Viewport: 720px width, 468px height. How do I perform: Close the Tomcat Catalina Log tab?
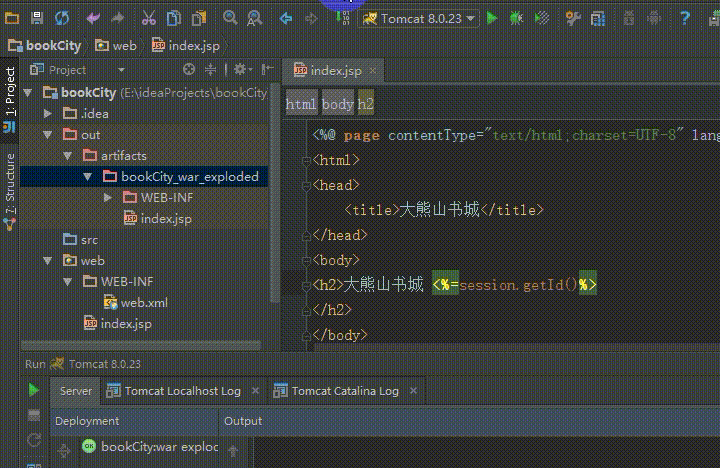(413, 391)
